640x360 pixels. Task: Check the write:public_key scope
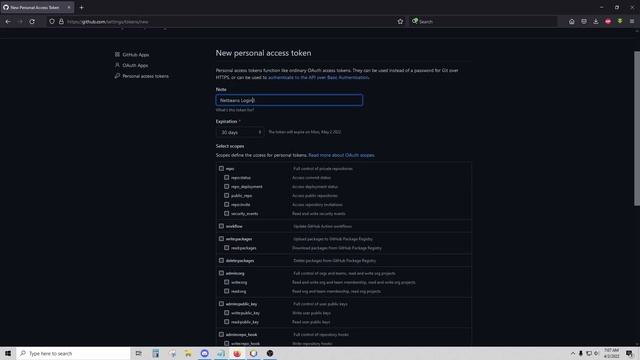coord(227,313)
